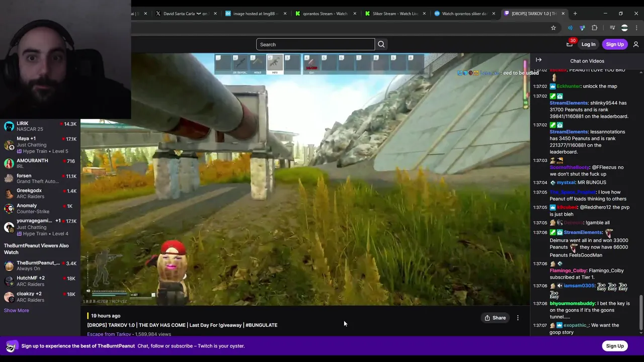Close the Sliker Stream tab
Image resolution: width=644 pixels, height=362 pixels.
(424, 14)
